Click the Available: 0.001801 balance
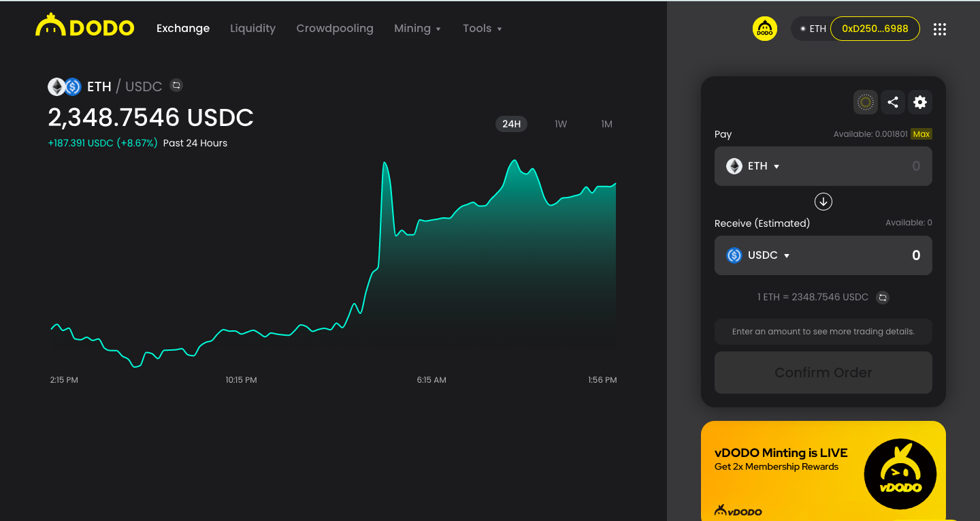 pyautogui.click(x=870, y=134)
